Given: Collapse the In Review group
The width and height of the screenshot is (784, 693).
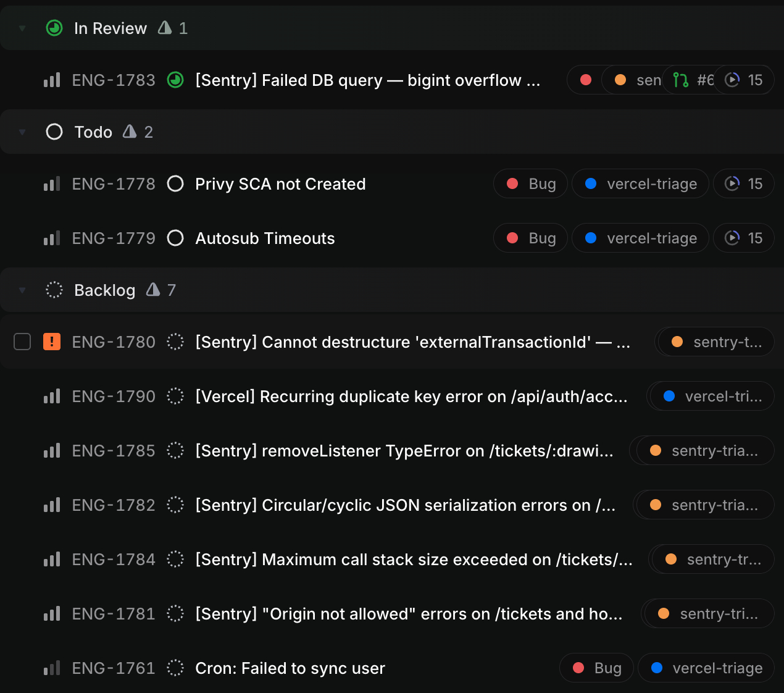Looking at the screenshot, I should (x=23, y=28).
